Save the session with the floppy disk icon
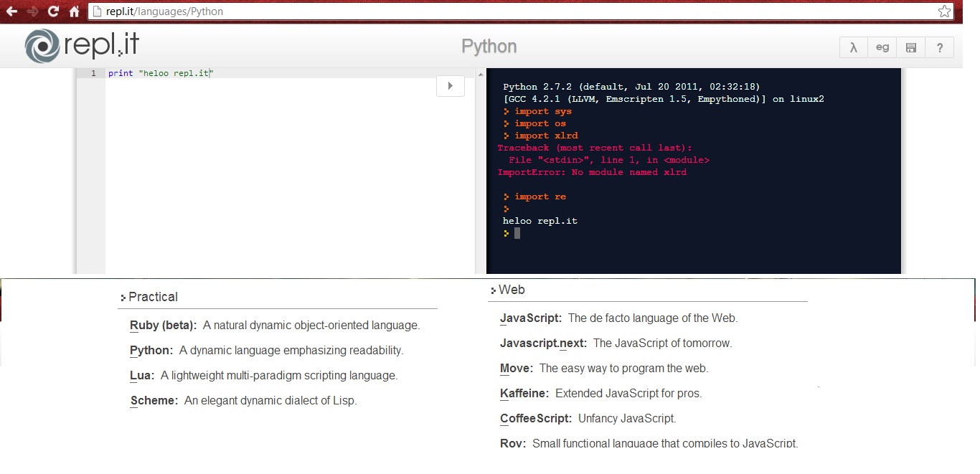The image size is (980, 474). 910,47
